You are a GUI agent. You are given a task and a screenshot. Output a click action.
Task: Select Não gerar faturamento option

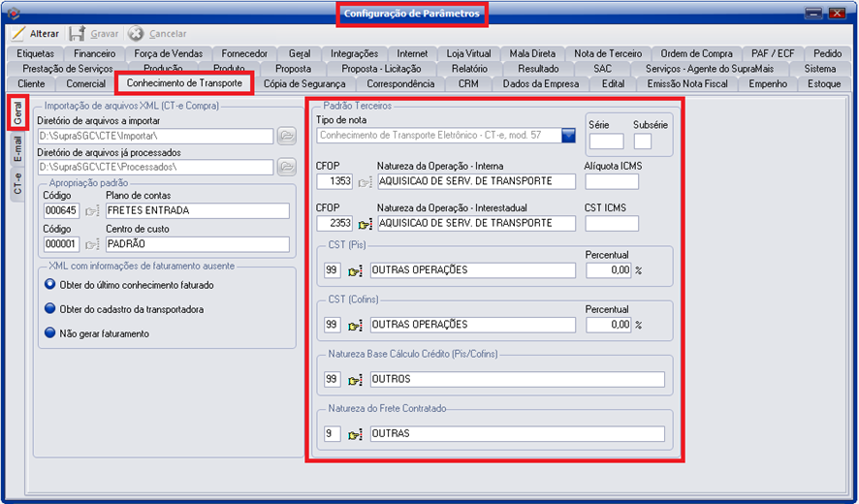click(49, 333)
